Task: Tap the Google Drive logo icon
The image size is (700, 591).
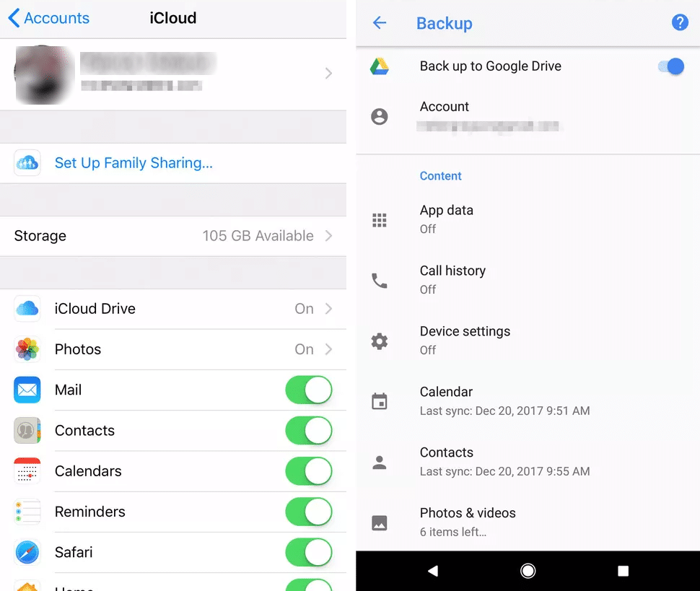Action: click(x=380, y=66)
